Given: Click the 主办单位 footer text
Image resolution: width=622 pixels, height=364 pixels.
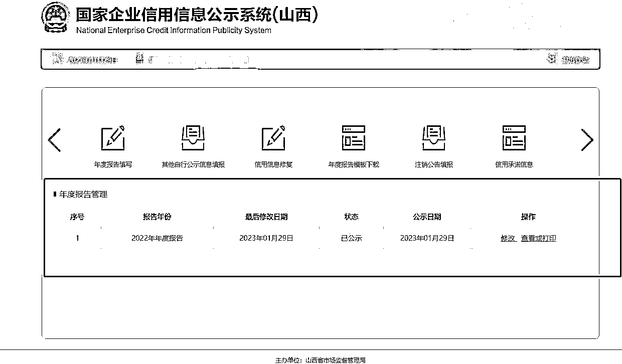Looking at the screenshot, I should (x=321, y=359).
